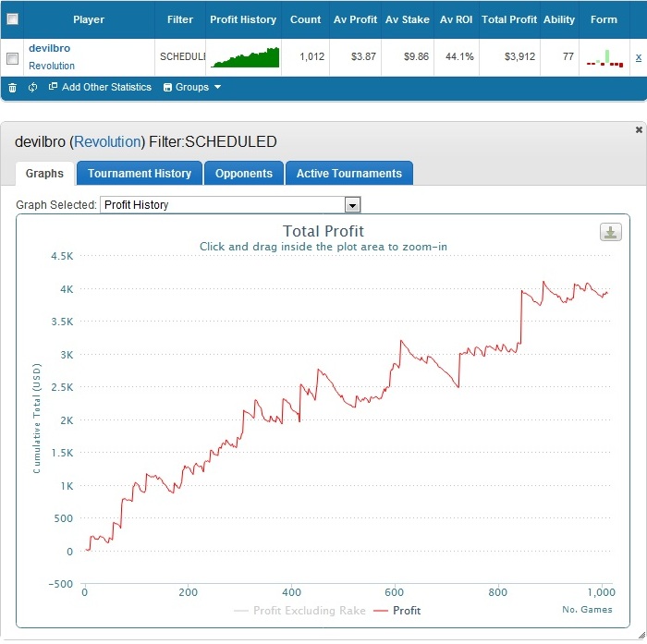Remove devilbro row with the x link
Image resolution: width=647 pixels, height=644 pixels.
pyautogui.click(x=638, y=57)
